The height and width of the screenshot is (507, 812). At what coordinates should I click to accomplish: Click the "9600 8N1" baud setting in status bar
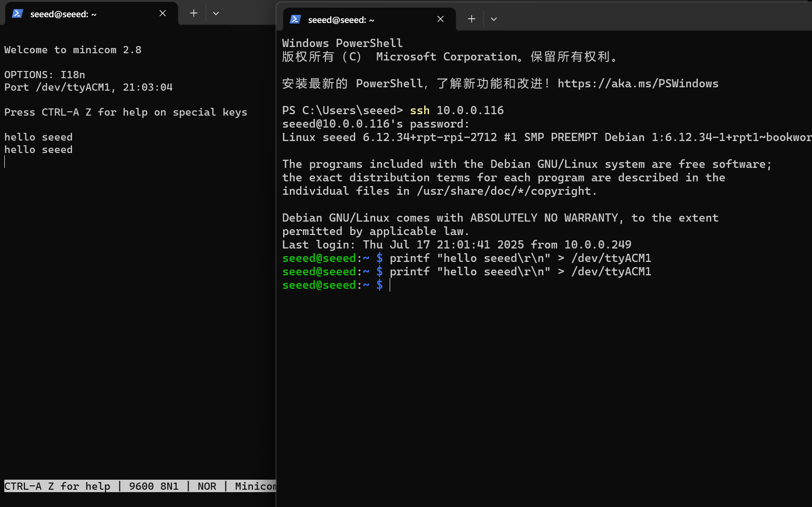click(x=154, y=486)
